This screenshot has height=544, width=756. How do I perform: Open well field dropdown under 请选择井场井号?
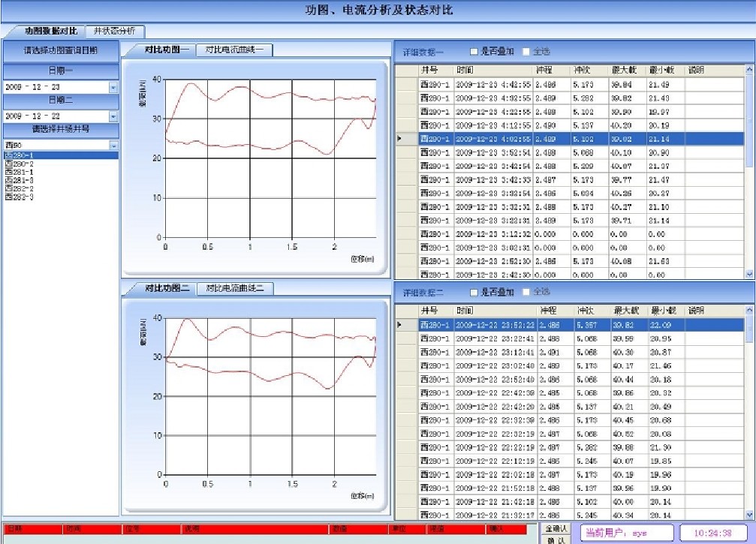coord(113,146)
